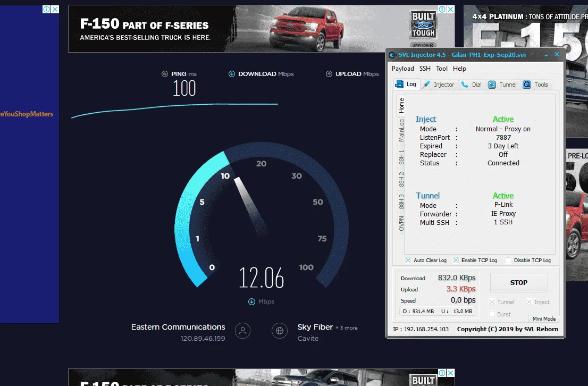This screenshot has height=386, width=588.
Task: Click the Log tab icon
Action: pos(399,85)
